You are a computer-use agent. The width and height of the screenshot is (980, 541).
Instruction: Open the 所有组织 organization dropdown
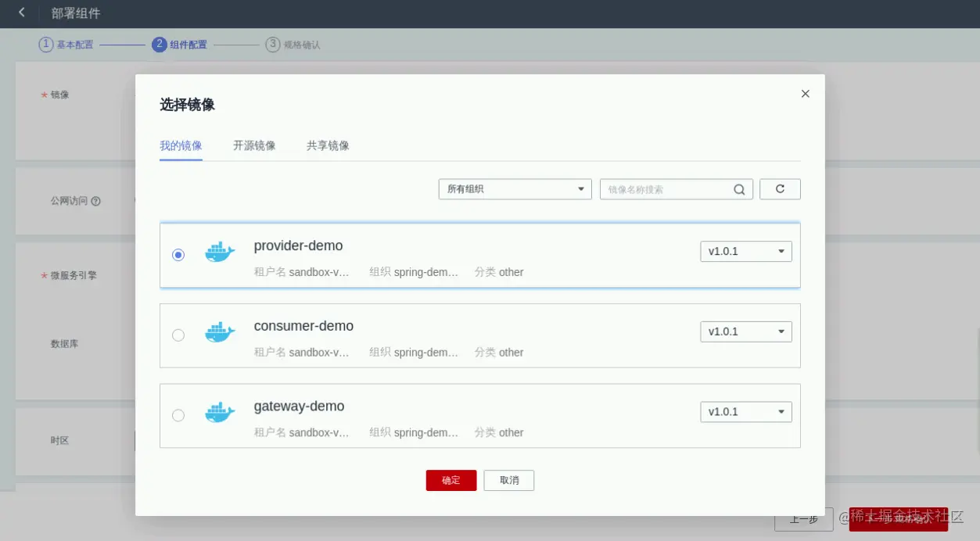[x=515, y=189]
